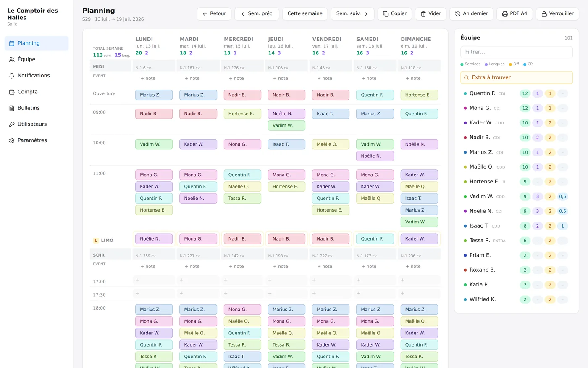
Task: Click the Retour back button
Action: tap(214, 14)
